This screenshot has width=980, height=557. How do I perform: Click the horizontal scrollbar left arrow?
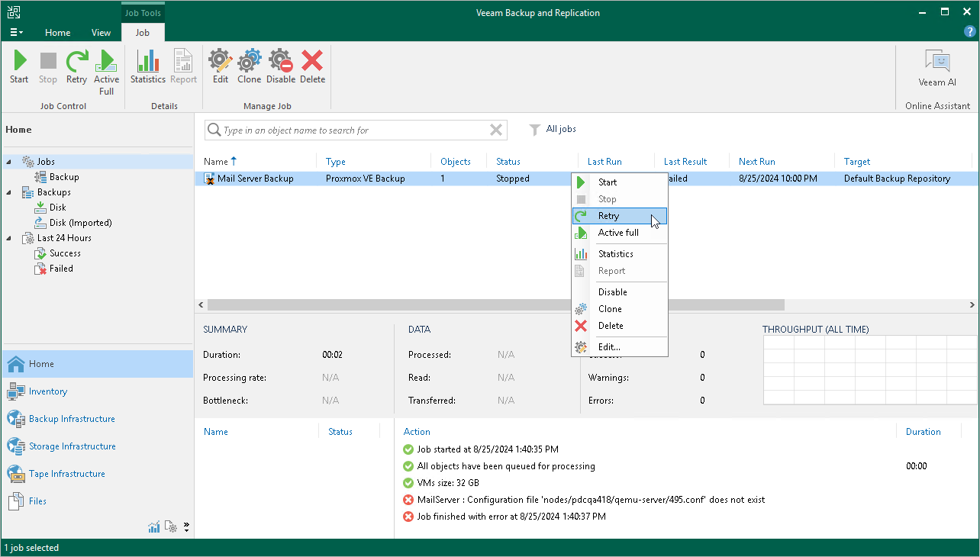pos(201,305)
